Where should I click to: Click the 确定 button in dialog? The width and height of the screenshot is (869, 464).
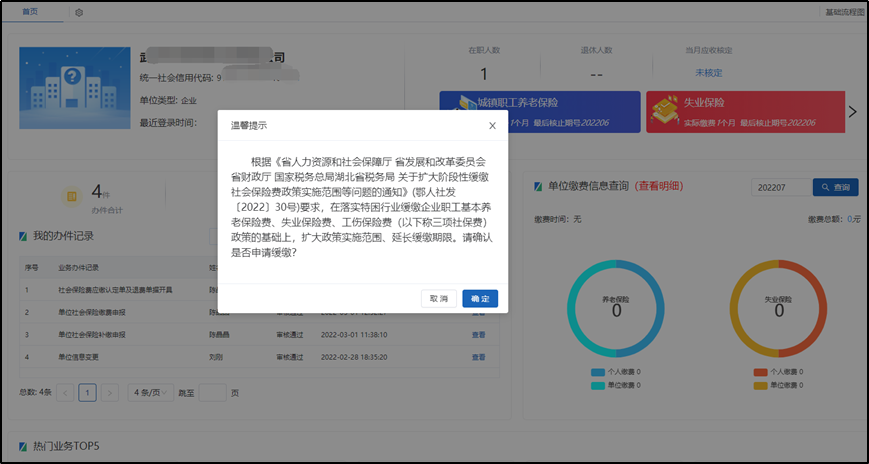[x=480, y=298]
